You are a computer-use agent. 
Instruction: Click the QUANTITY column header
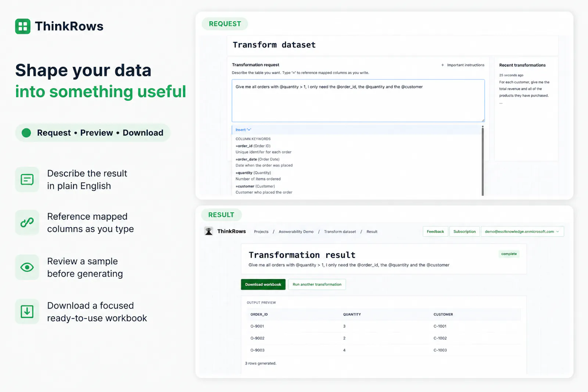352,314
